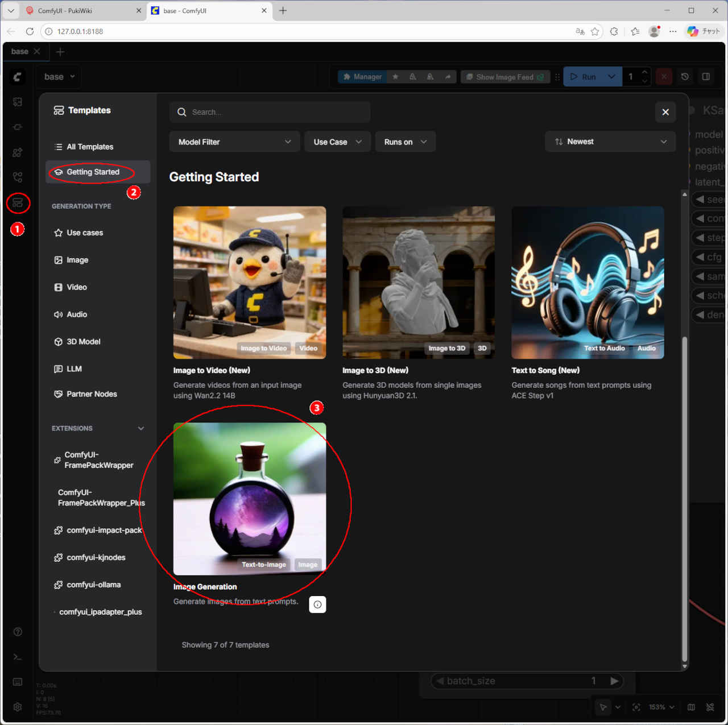This screenshot has height=725, width=728.
Task: Open keyboard shortcuts icon in sidebar
Action: coord(18,682)
